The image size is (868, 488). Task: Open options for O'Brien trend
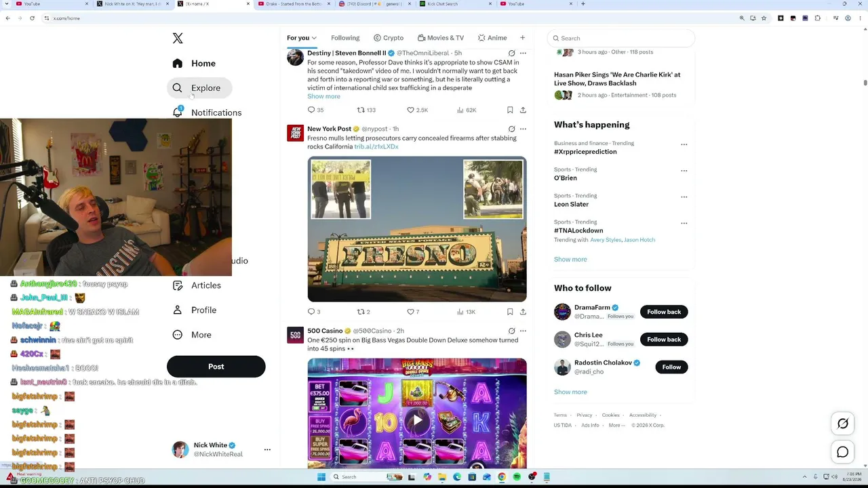684,171
